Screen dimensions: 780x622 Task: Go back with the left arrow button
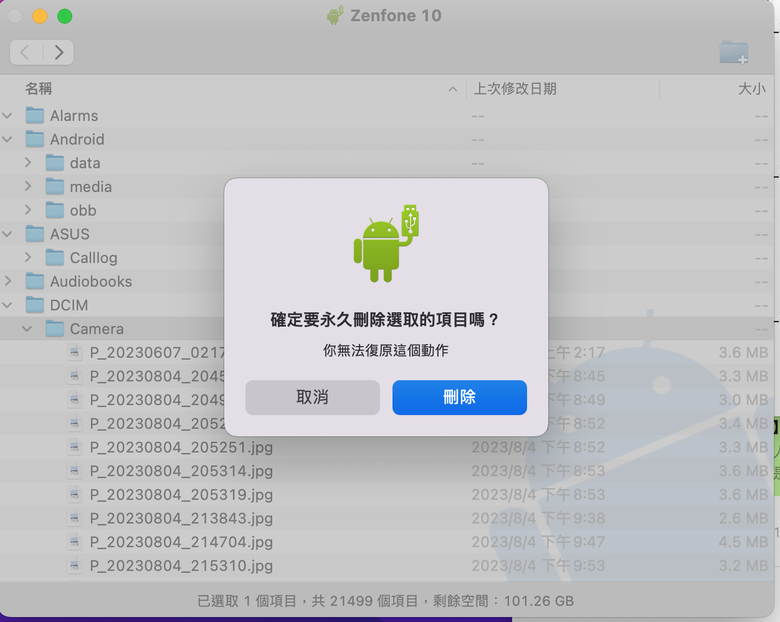(25, 52)
